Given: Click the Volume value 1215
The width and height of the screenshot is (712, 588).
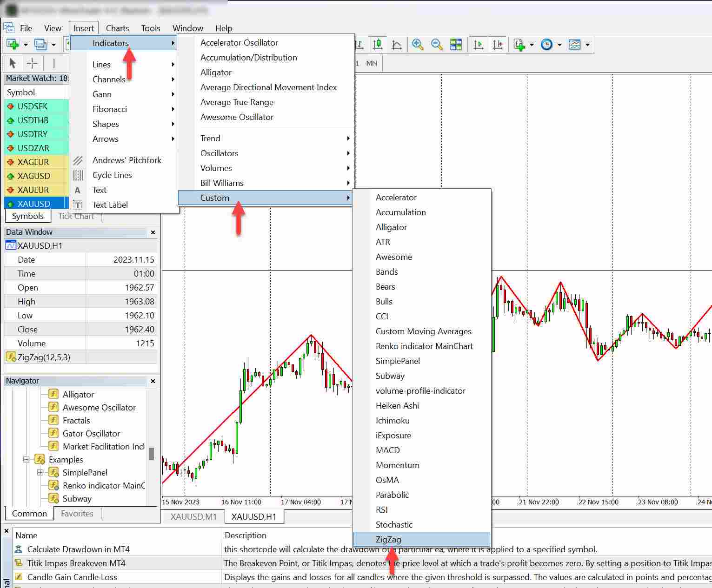Looking at the screenshot, I should (x=145, y=344).
